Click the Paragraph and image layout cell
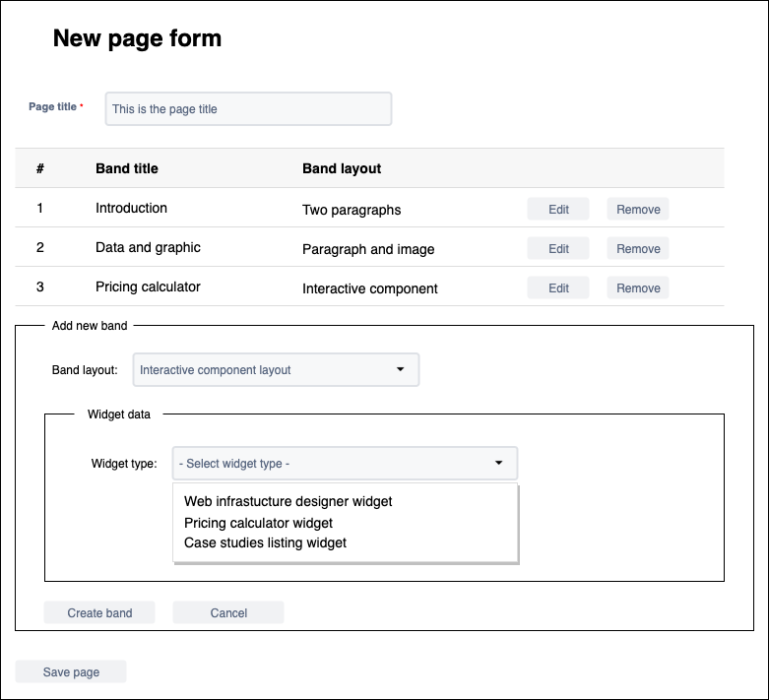The image size is (769, 700). pyautogui.click(x=368, y=249)
